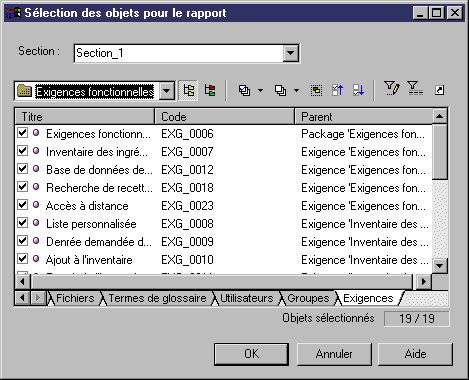The image size is (469, 380).
Task: Select the EXG_0006 code cell
Action: pyautogui.click(x=187, y=134)
